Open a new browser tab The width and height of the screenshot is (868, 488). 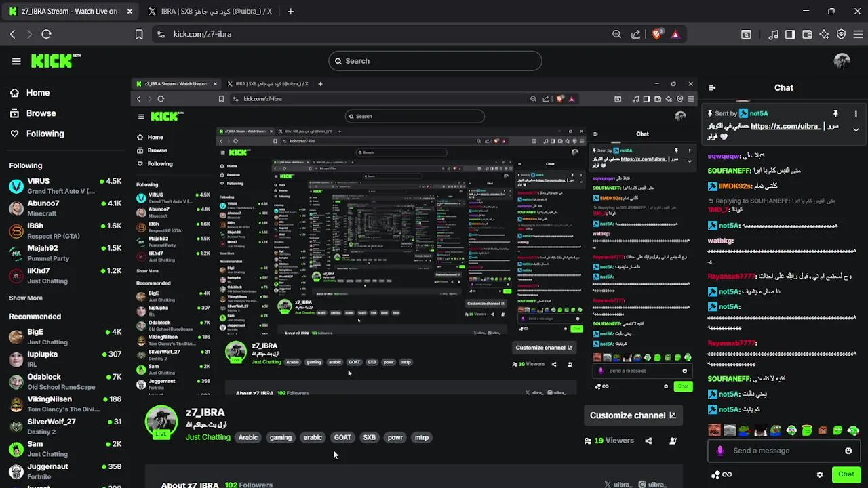tap(290, 12)
